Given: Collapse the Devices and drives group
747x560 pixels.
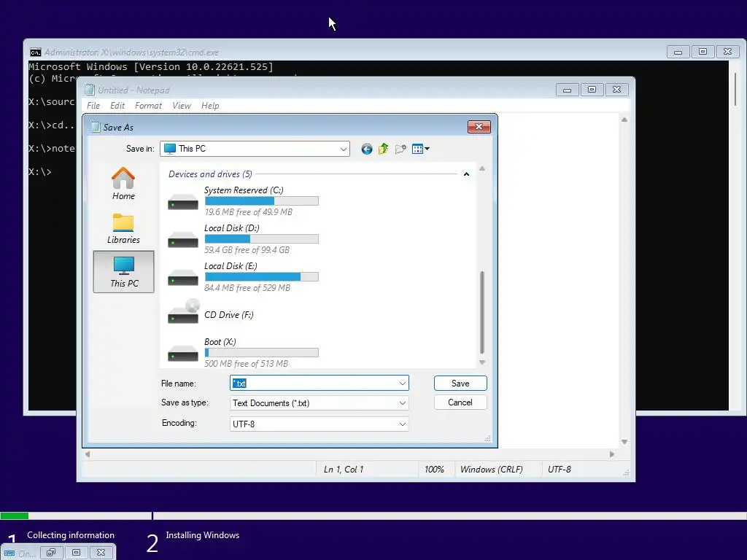Looking at the screenshot, I should click(466, 174).
